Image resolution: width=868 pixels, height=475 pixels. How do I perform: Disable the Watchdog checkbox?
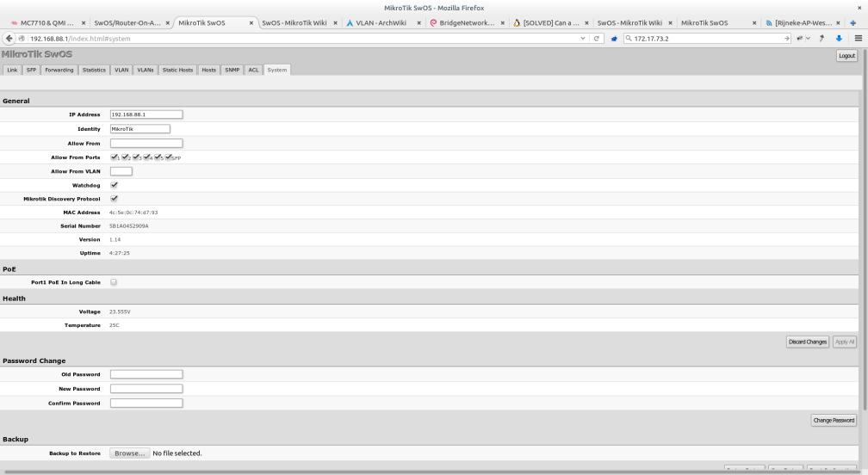click(x=114, y=185)
